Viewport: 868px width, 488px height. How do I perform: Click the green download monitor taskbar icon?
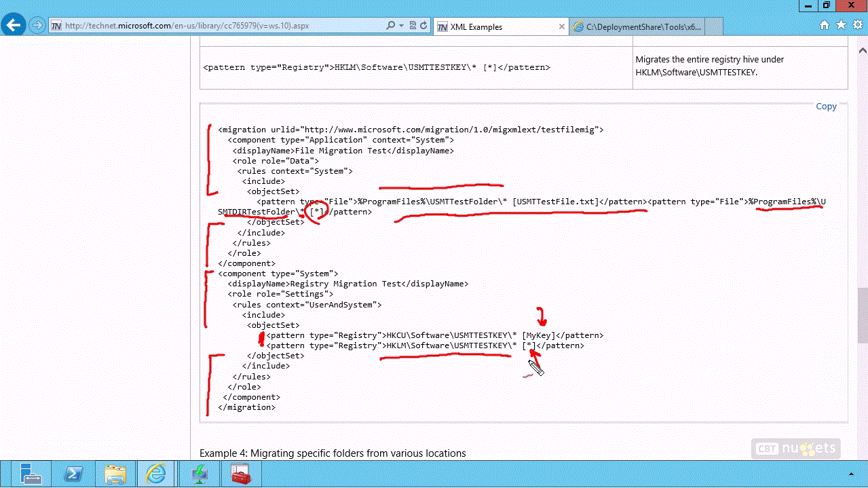click(199, 474)
